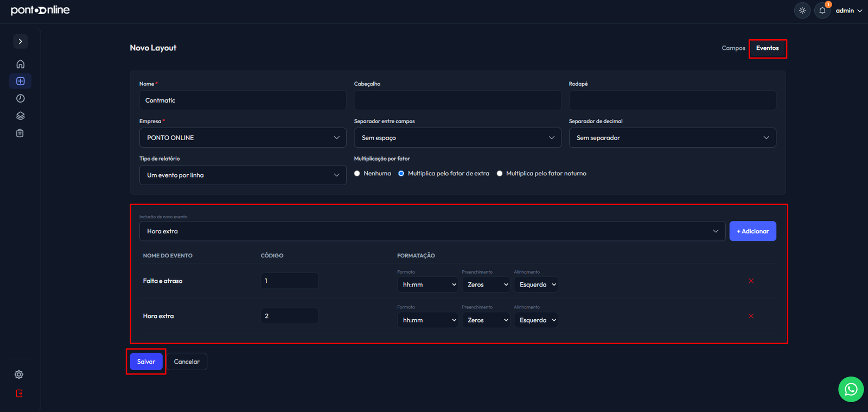Screen dimensions: 868x412
Task: Open the Tipo de relatório dropdown
Action: click(x=242, y=175)
